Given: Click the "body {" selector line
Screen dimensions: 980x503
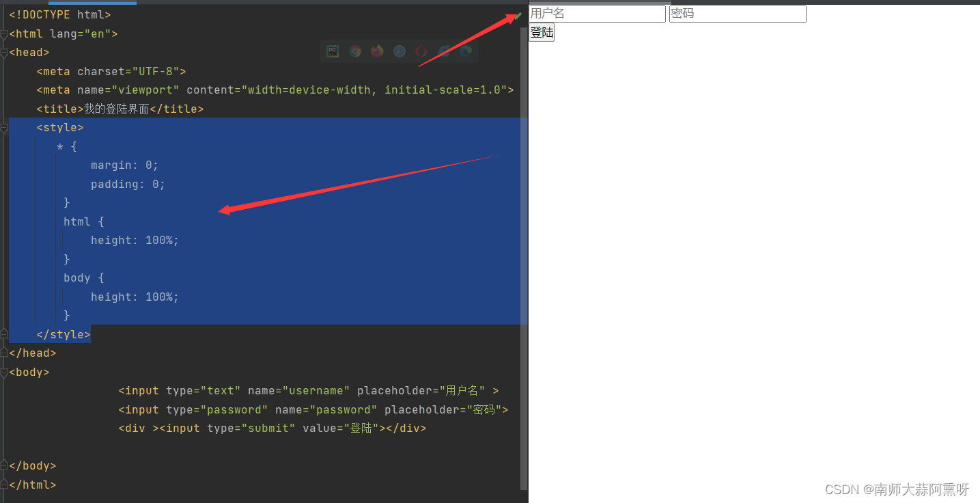Looking at the screenshot, I should pyautogui.click(x=84, y=278).
